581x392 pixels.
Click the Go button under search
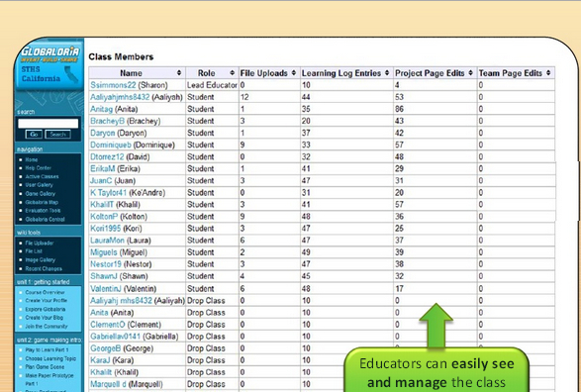(x=34, y=134)
